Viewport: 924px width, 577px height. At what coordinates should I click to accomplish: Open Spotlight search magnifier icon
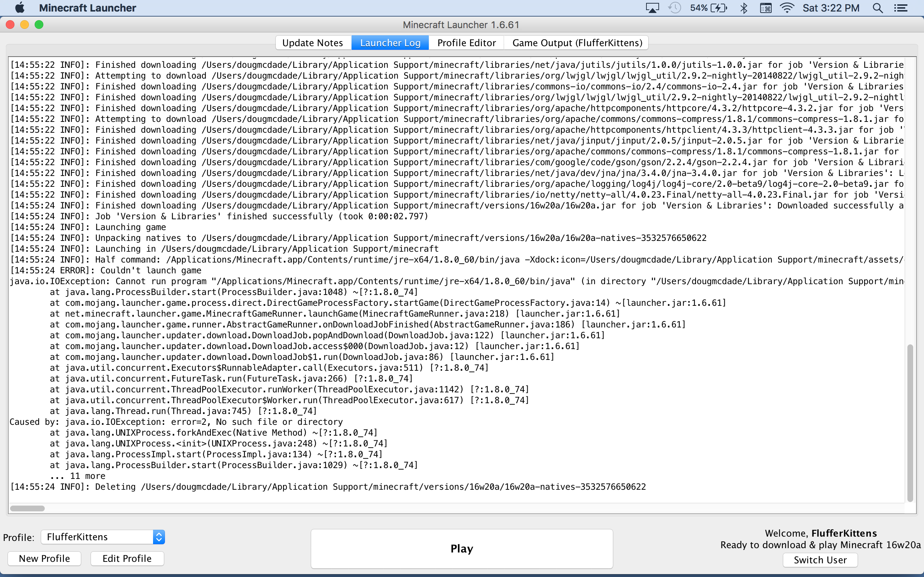[x=877, y=8]
